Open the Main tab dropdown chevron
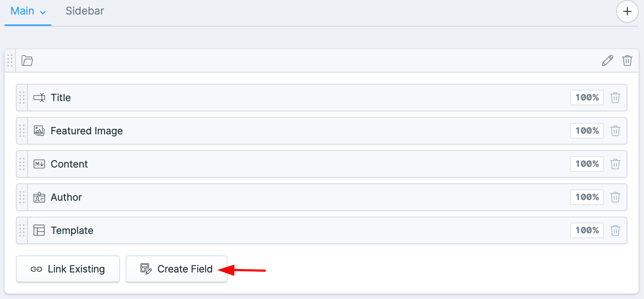This screenshot has height=299, width=644. 43,12
